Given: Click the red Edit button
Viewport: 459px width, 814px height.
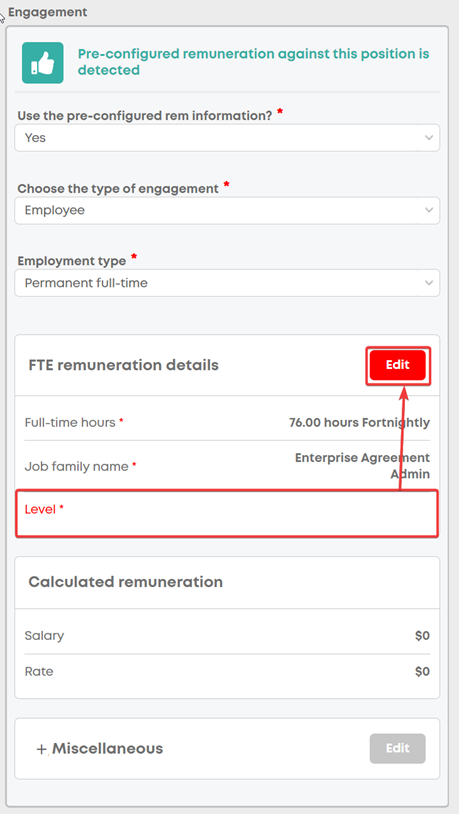Looking at the screenshot, I should click(x=398, y=365).
